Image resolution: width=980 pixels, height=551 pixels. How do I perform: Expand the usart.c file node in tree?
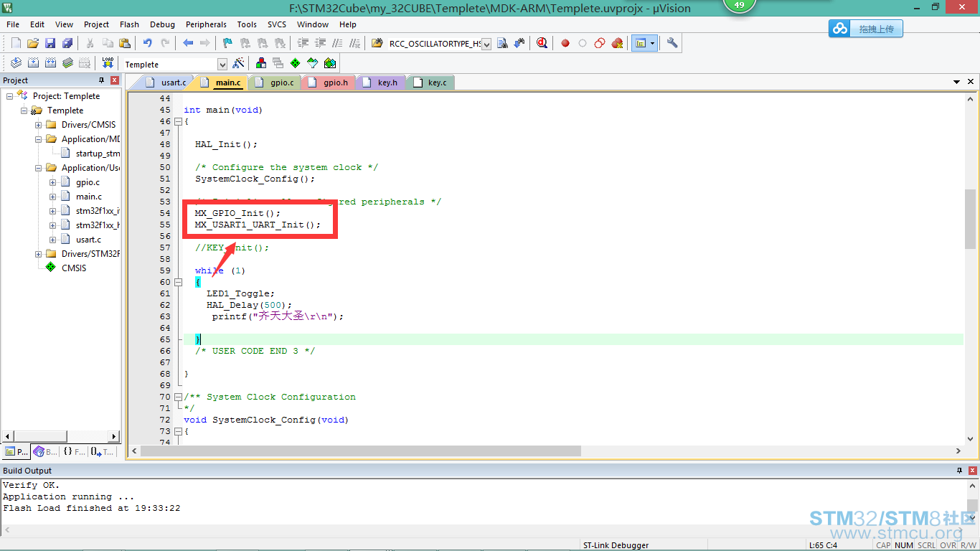tap(53, 240)
